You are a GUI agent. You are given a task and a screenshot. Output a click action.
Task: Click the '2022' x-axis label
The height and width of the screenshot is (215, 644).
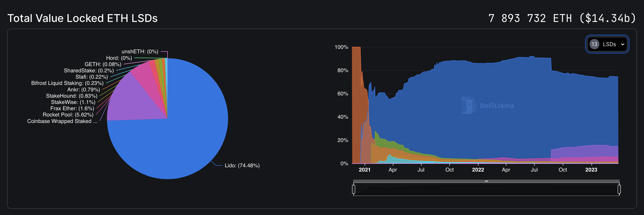[478, 170]
